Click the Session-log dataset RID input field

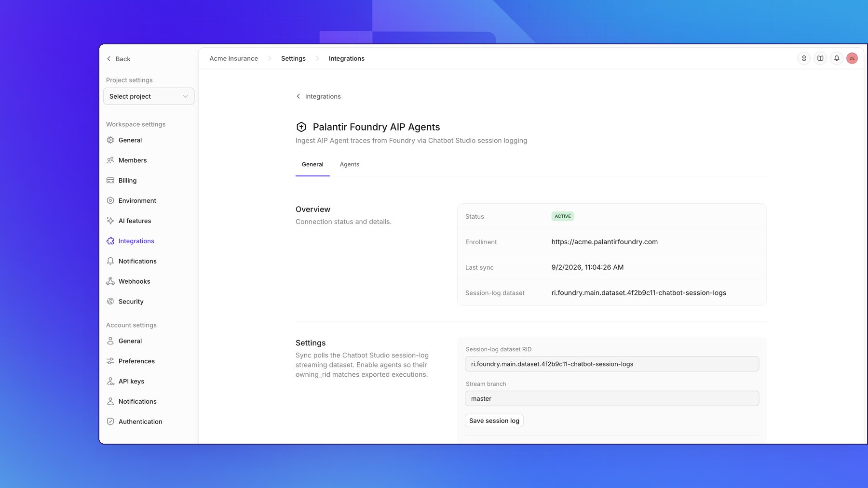click(612, 364)
